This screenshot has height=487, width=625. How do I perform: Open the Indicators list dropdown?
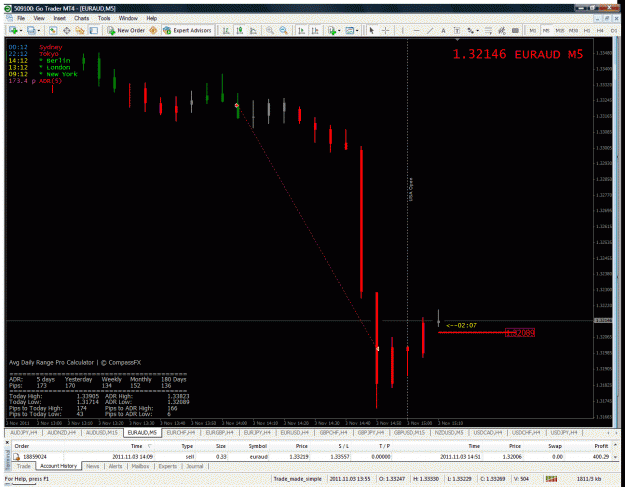coord(334,30)
